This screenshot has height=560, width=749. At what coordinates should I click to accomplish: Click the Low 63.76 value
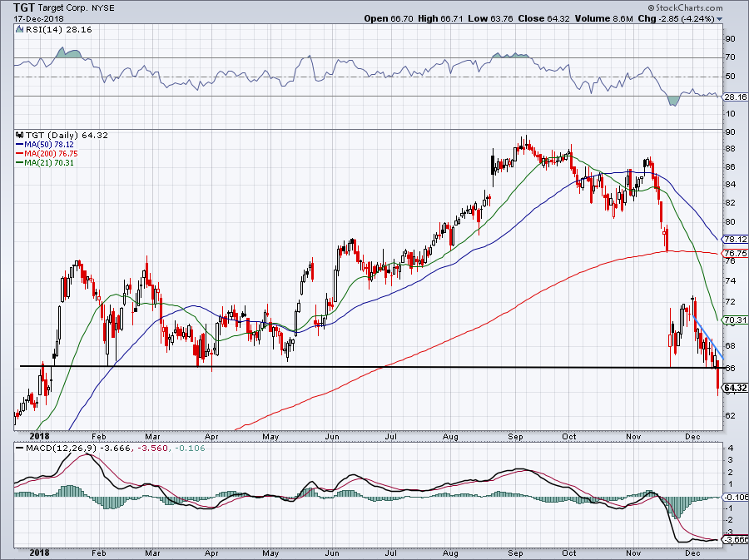tap(490, 18)
